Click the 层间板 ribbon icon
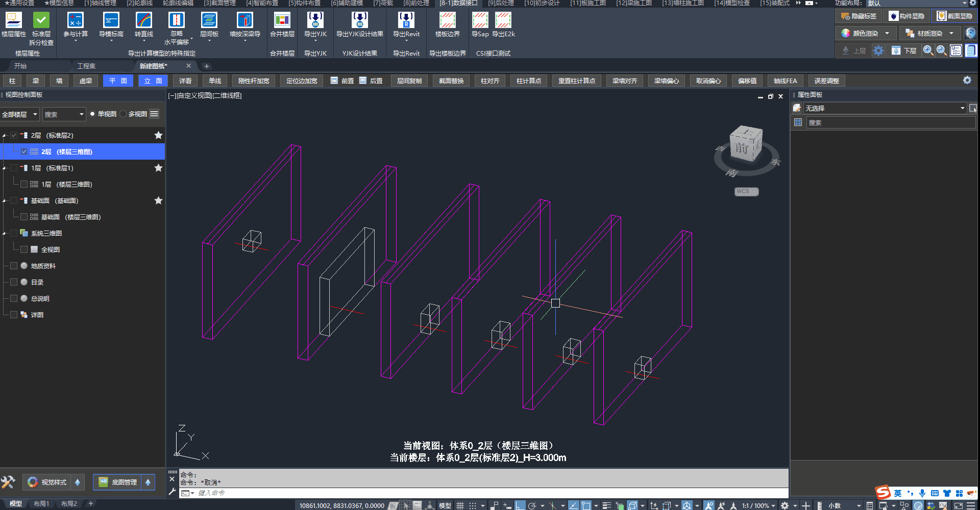Viewport: 980px width, 510px height. [209, 20]
